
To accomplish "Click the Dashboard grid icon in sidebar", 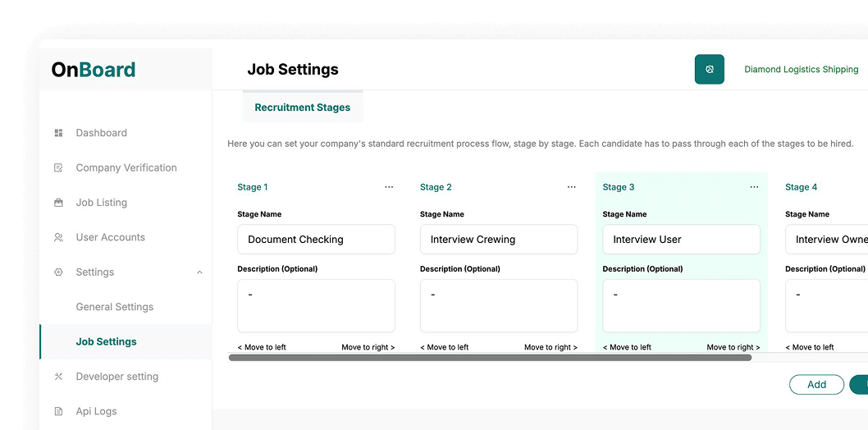I will (58, 133).
